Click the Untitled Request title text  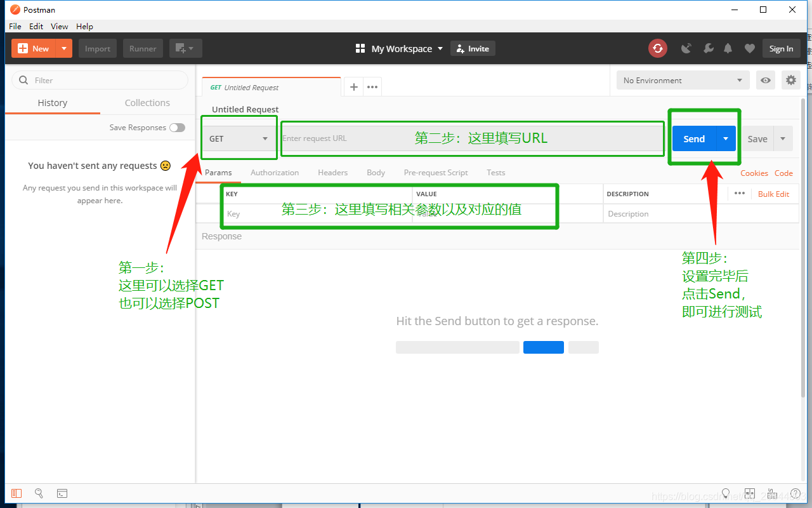(x=246, y=109)
